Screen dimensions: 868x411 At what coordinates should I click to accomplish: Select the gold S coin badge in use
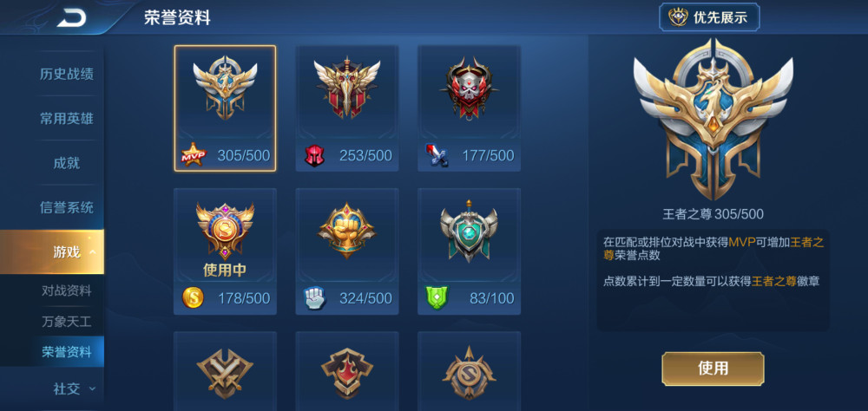225,251
